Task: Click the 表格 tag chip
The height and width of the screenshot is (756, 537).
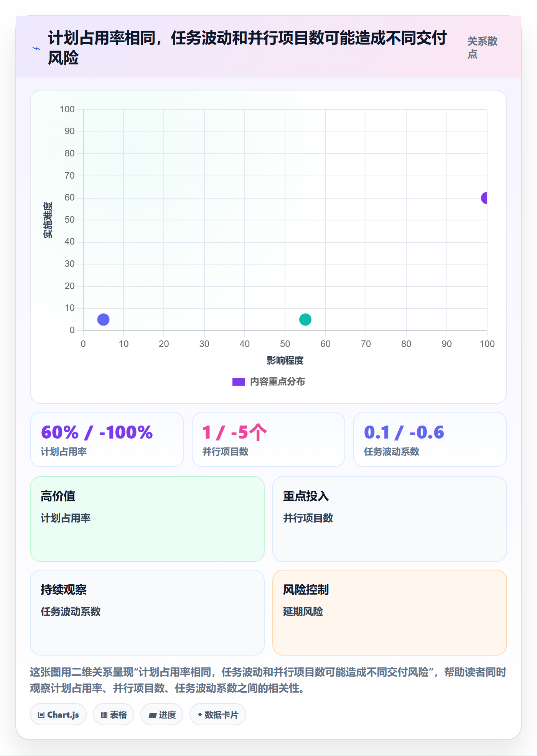Action: [x=114, y=715]
